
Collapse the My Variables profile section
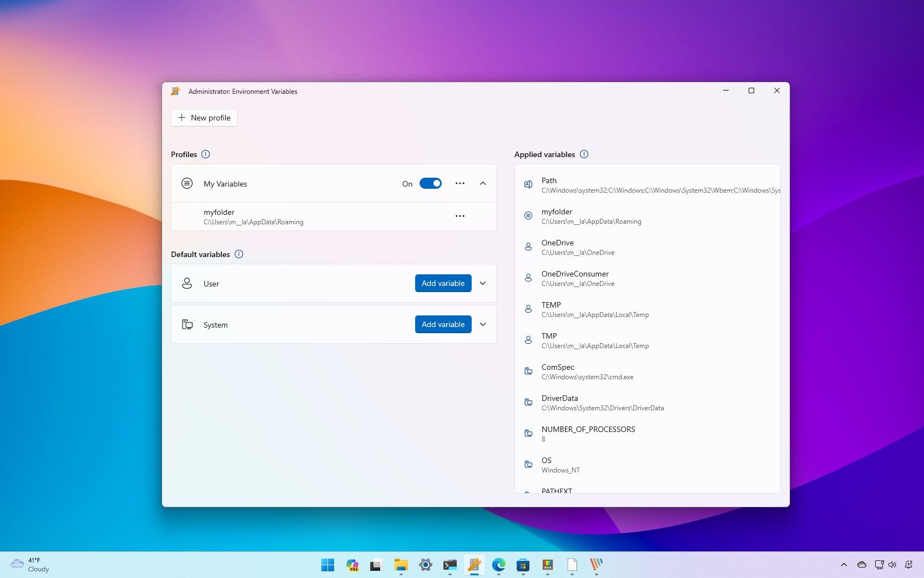(482, 183)
